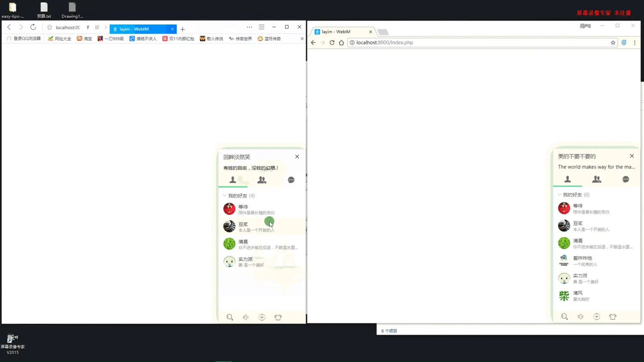The image size is (644, 362).
Task: Open chat with 等待 in left panel
Action: click(262, 209)
